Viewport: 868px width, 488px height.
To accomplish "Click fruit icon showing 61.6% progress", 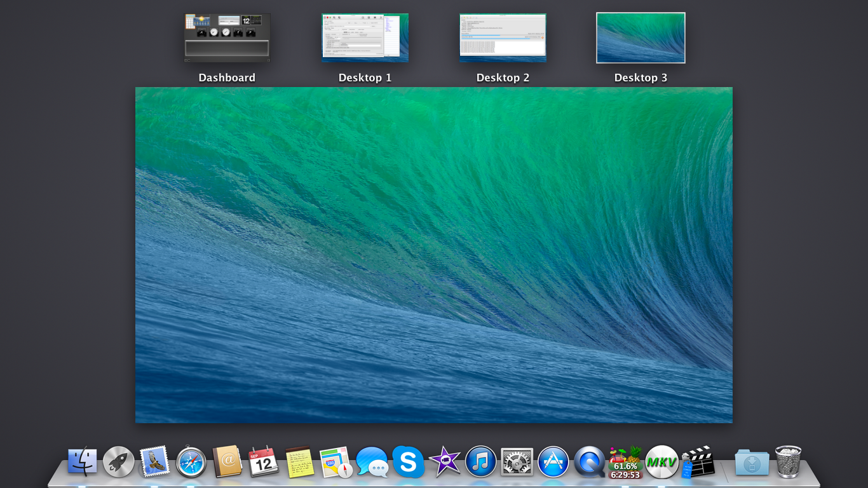I will [x=626, y=463].
